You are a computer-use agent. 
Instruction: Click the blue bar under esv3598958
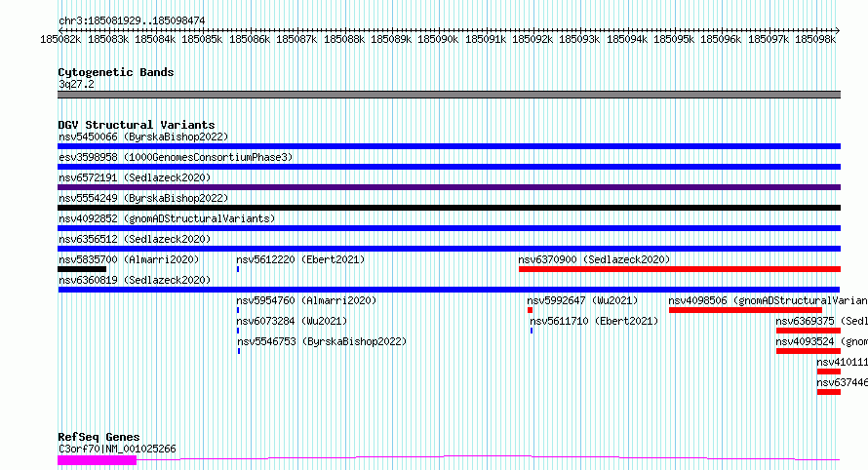point(449,167)
